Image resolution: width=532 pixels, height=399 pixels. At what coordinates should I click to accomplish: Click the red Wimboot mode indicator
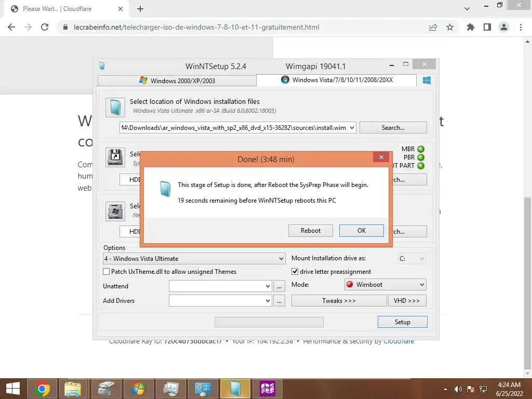pyautogui.click(x=350, y=284)
